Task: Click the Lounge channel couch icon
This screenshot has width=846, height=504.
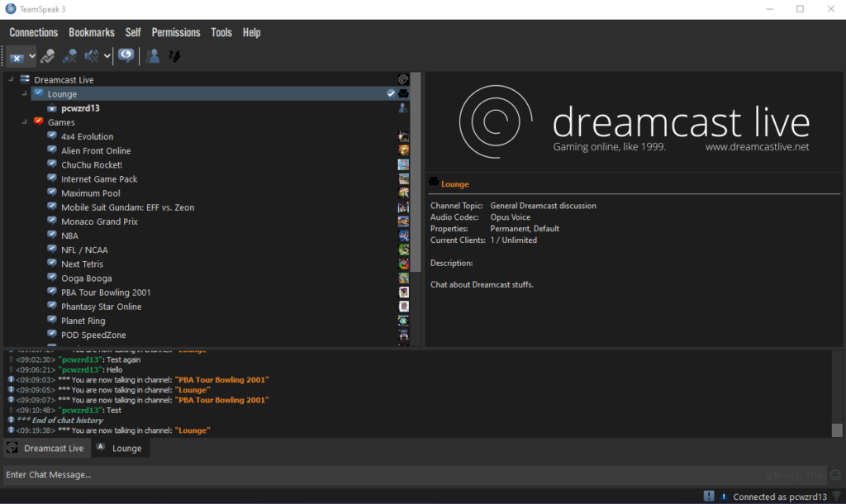Action: (x=403, y=93)
